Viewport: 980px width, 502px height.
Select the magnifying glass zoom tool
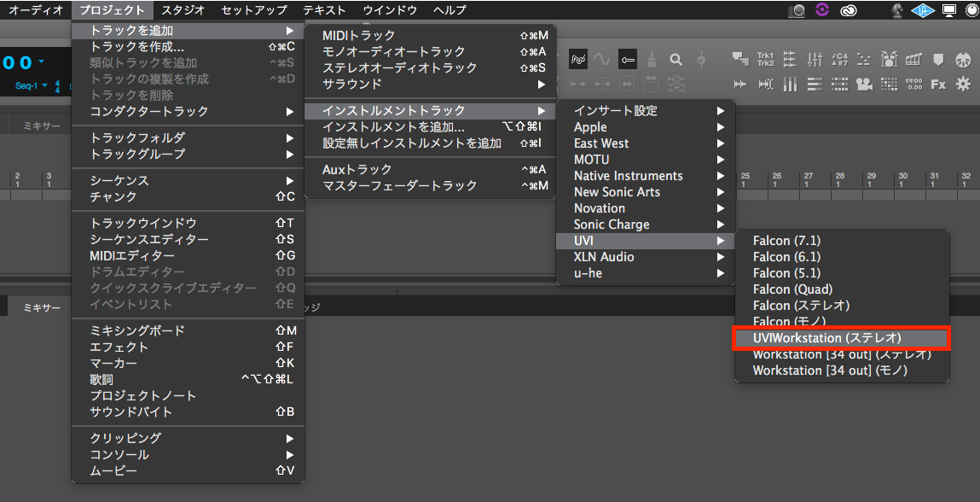click(x=676, y=60)
